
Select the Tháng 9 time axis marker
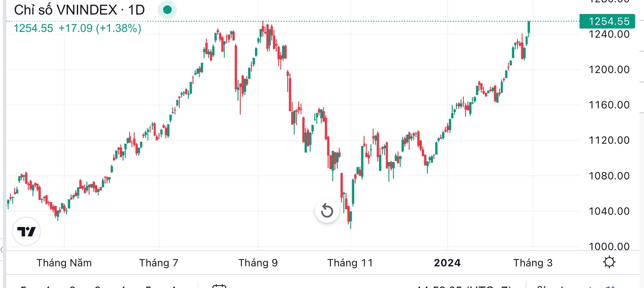tap(258, 263)
